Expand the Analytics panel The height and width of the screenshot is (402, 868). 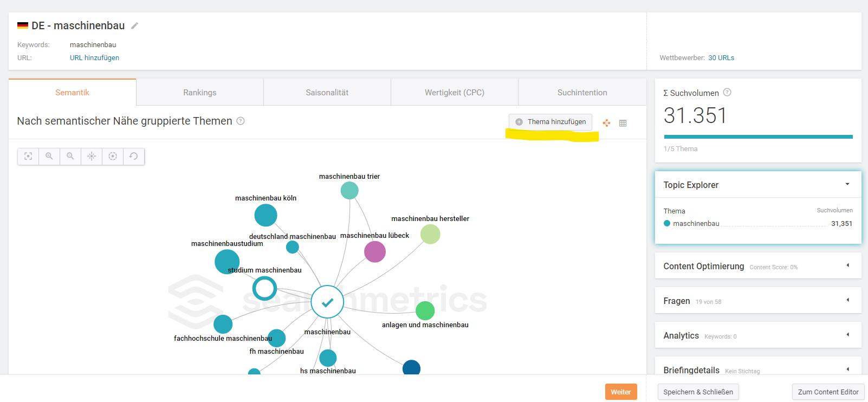click(x=848, y=335)
